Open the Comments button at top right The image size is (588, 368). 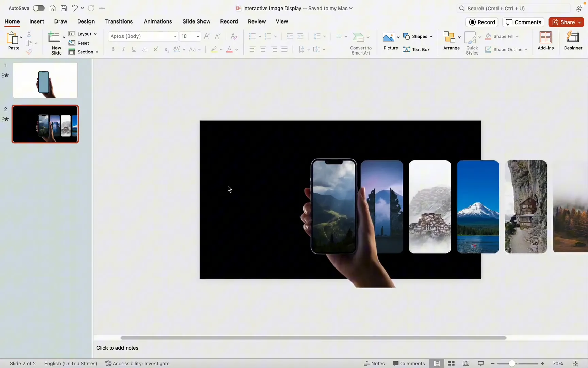[523, 22]
